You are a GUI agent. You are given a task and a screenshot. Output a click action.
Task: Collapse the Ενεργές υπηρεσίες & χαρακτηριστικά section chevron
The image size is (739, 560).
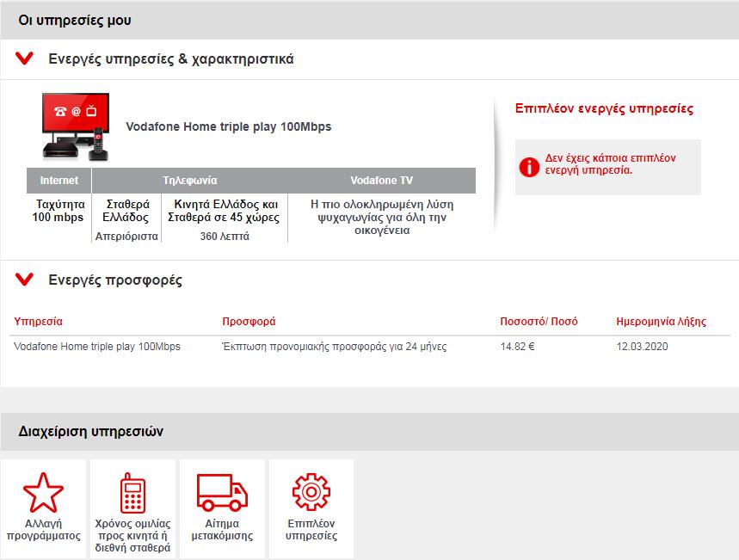24,58
